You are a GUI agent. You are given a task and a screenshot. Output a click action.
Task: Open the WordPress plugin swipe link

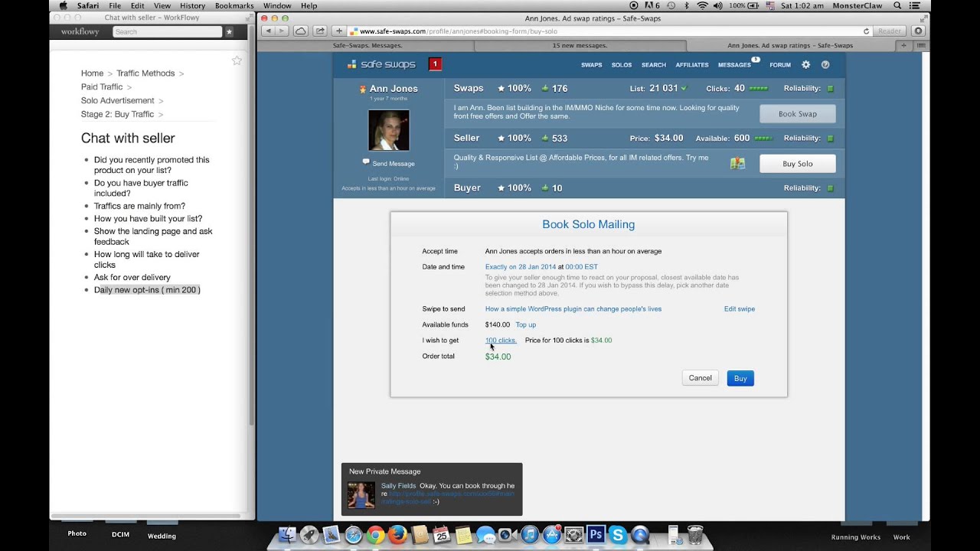pos(573,309)
